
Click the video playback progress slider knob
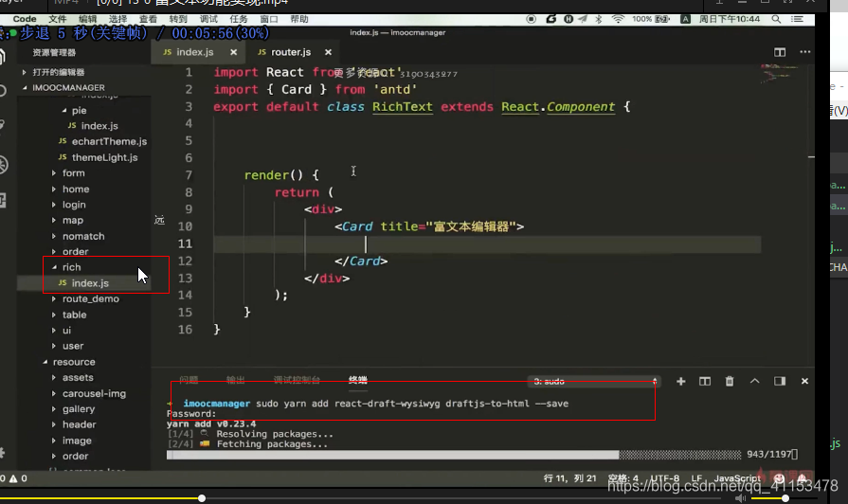point(202,498)
